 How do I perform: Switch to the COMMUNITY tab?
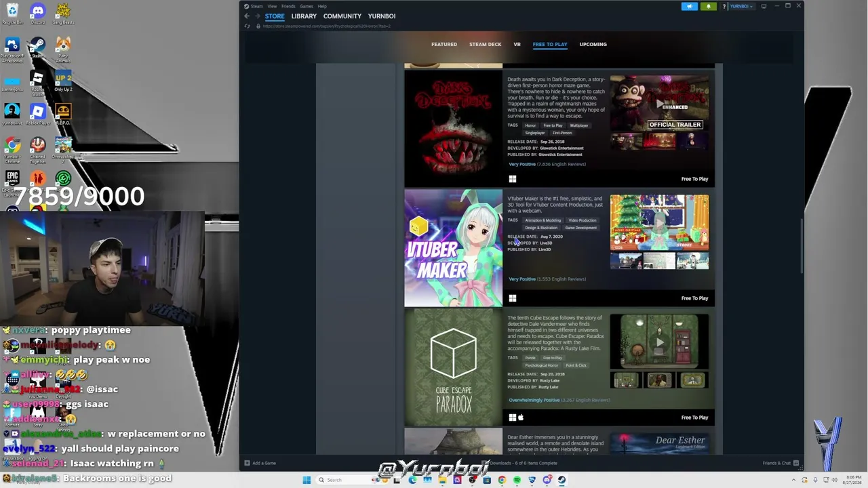point(342,16)
